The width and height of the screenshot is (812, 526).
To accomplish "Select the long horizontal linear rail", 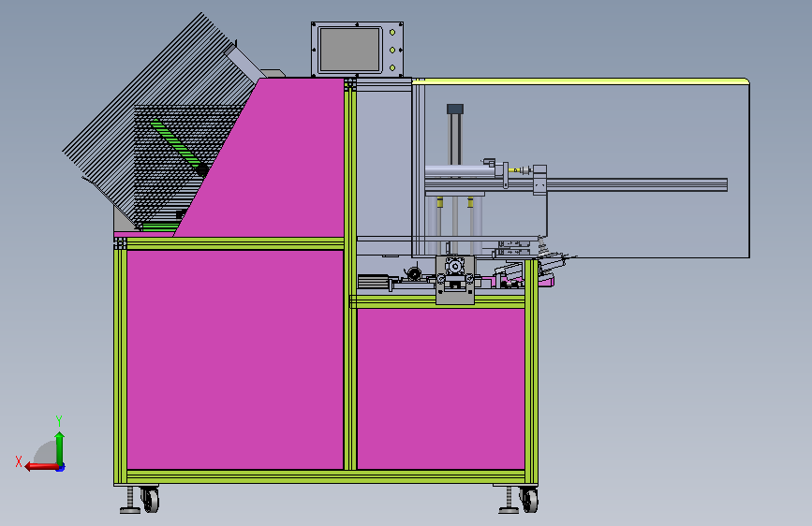I will (x=576, y=184).
